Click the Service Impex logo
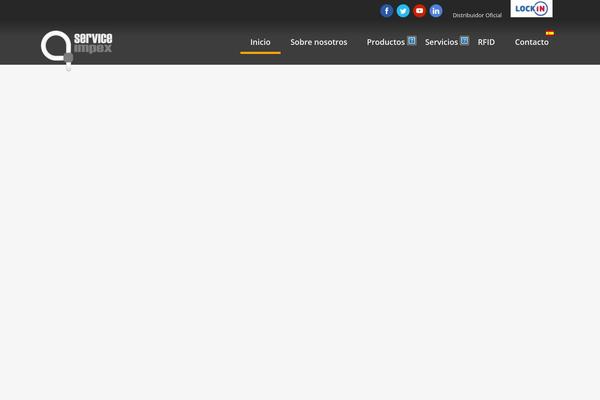 77,50
